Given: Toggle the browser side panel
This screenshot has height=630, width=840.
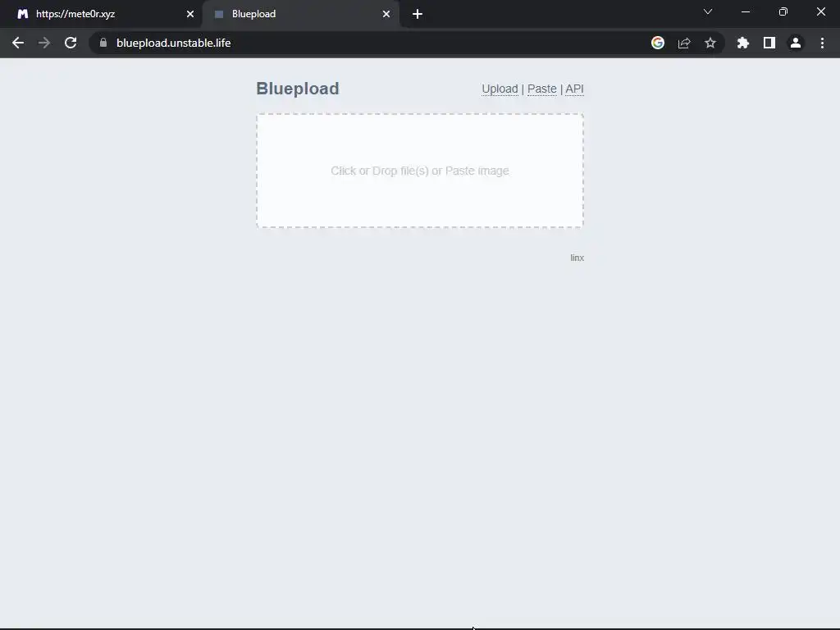Looking at the screenshot, I should [769, 43].
